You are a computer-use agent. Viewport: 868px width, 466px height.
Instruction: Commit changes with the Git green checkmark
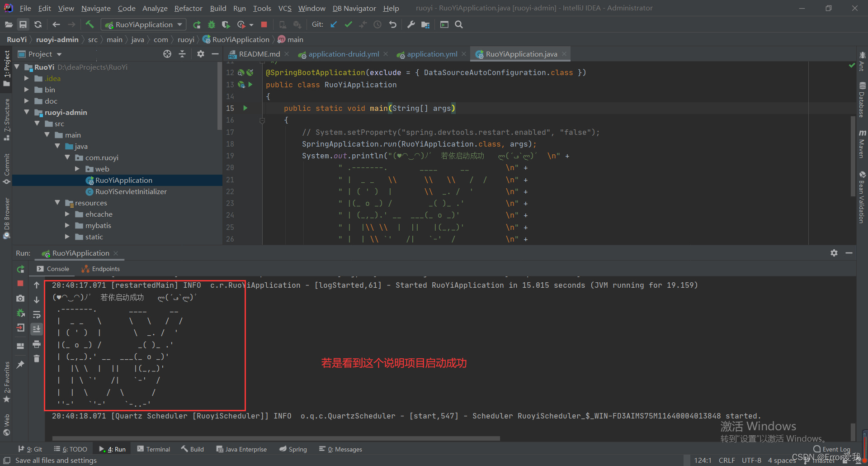[x=348, y=24]
